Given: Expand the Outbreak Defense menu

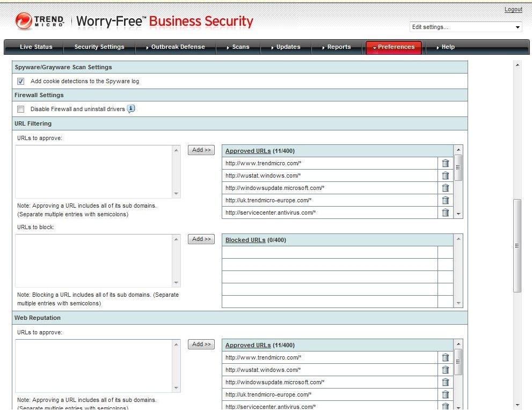Looking at the screenshot, I should click(x=176, y=47).
